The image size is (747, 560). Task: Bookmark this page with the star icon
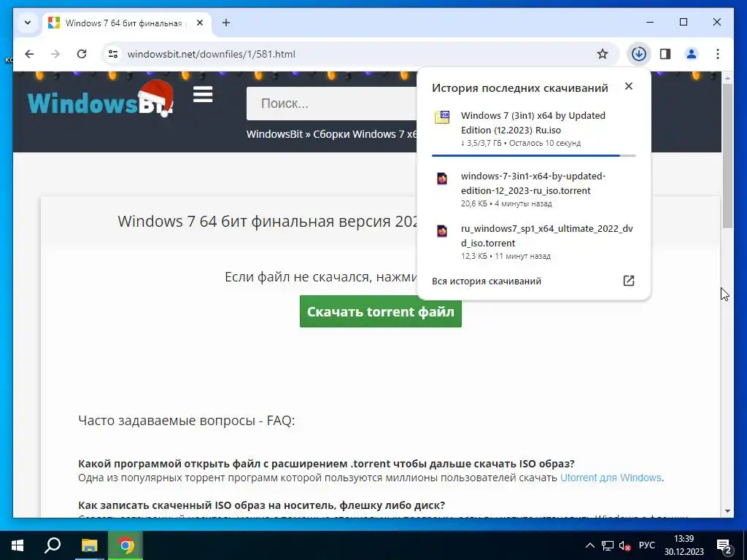point(602,54)
